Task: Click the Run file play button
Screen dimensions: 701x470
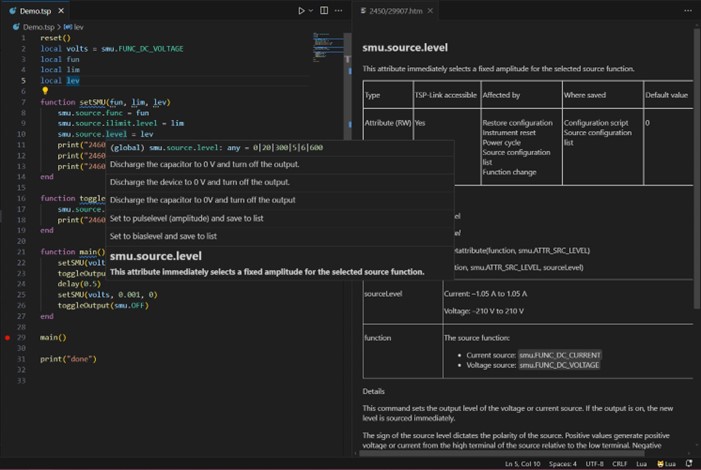Action: click(301, 11)
